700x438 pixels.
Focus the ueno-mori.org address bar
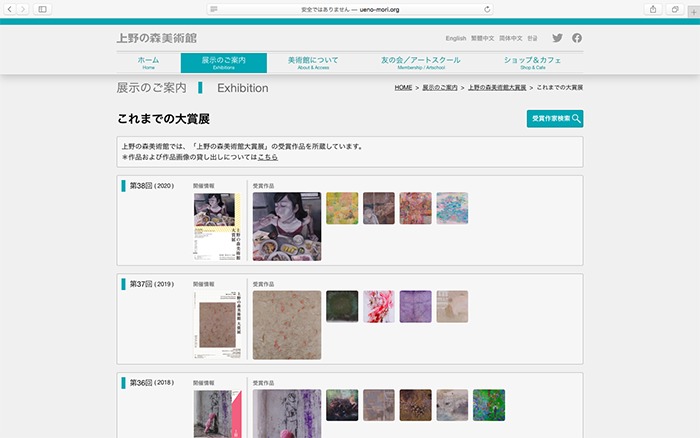[x=350, y=9]
